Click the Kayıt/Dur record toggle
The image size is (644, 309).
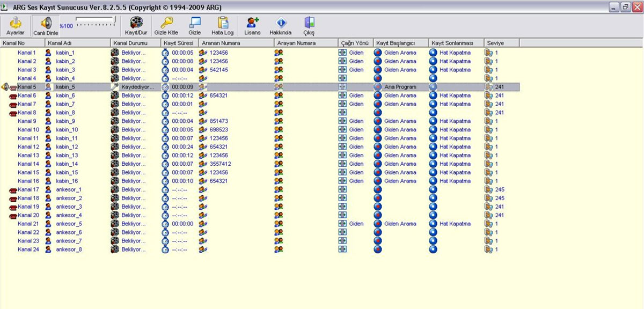point(135,26)
